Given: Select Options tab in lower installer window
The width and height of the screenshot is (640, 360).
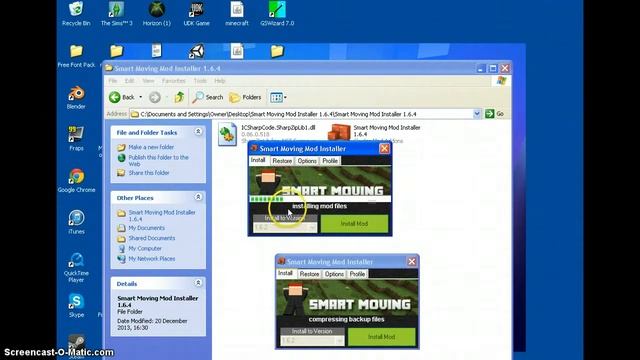Looking at the screenshot, I should coord(334,274).
